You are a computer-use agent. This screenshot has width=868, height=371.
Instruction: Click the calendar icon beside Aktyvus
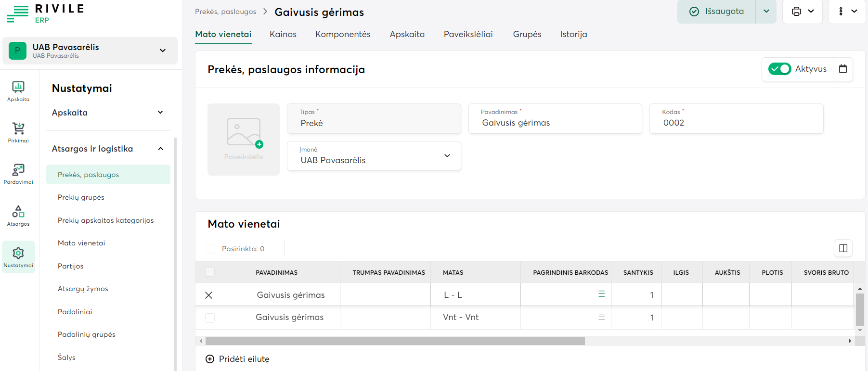click(843, 69)
